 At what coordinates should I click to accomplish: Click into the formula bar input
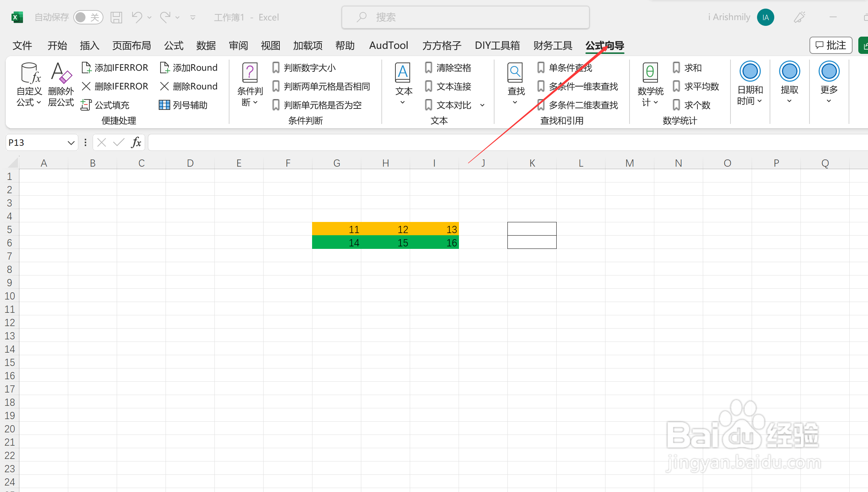[508, 143]
